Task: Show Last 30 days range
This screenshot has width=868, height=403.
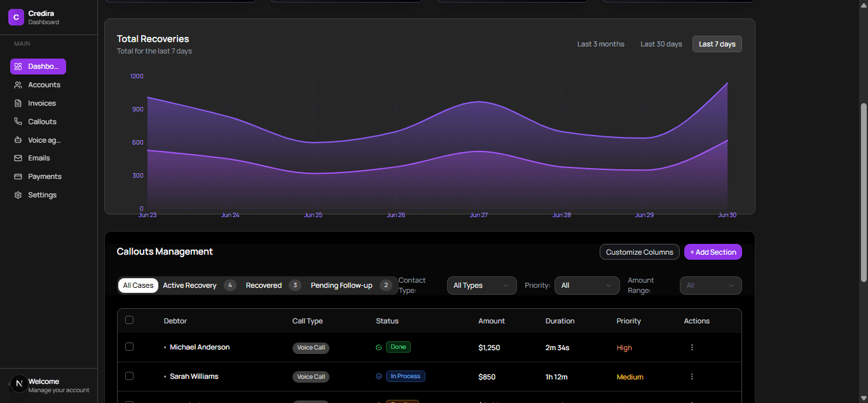Action: pyautogui.click(x=661, y=44)
